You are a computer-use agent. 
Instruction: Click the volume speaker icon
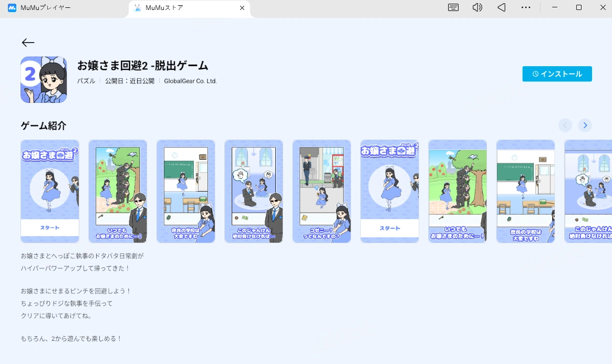pyautogui.click(x=478, y=7)
